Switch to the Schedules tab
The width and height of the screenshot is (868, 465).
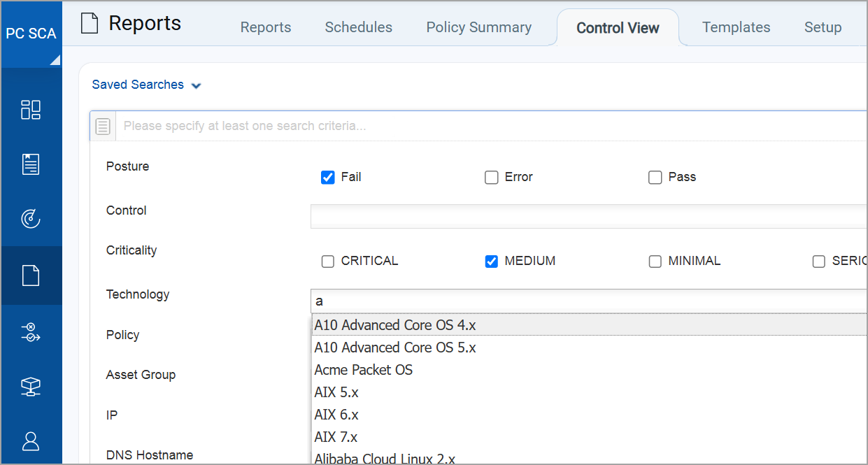(359, 27)
